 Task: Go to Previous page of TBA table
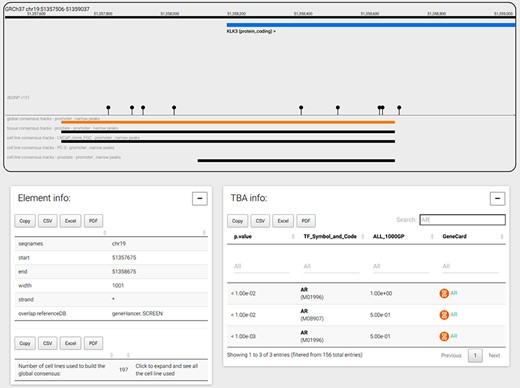tap(451, 355)
